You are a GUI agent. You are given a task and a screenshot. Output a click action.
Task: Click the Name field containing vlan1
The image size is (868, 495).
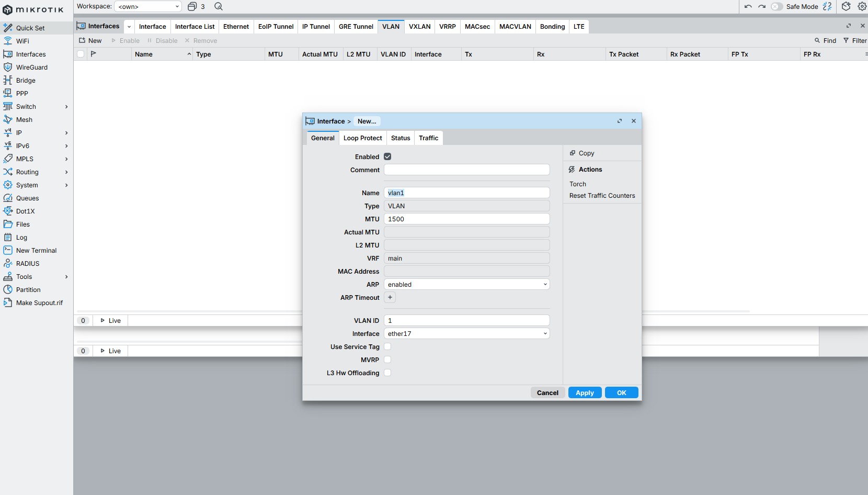466,193
